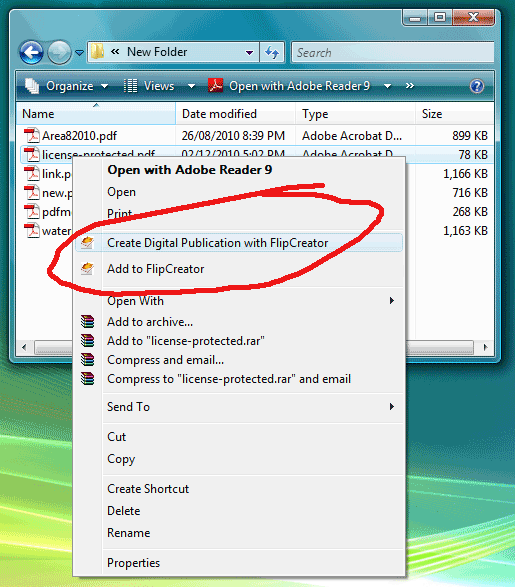
Task: Open the blue Help question mark icon
Action: tap(477, 86)
